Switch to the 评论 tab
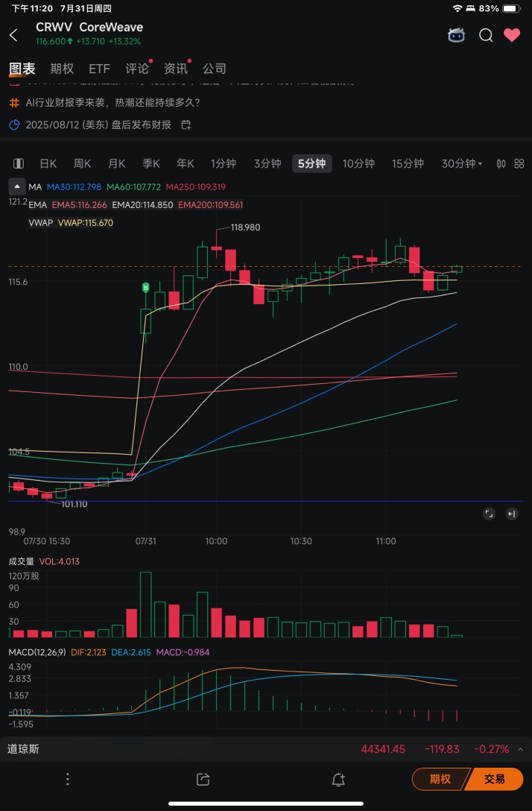 pos(137,69)
